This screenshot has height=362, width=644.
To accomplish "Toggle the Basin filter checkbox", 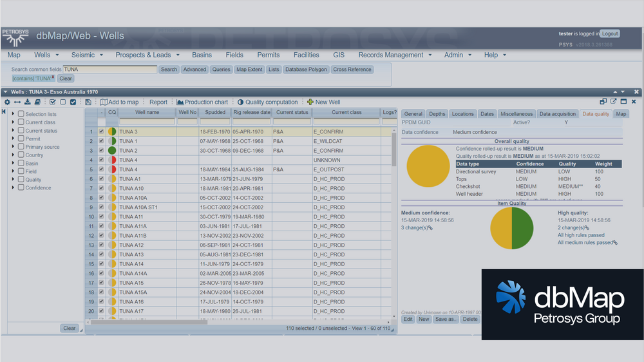I will [x=21, y=163].
